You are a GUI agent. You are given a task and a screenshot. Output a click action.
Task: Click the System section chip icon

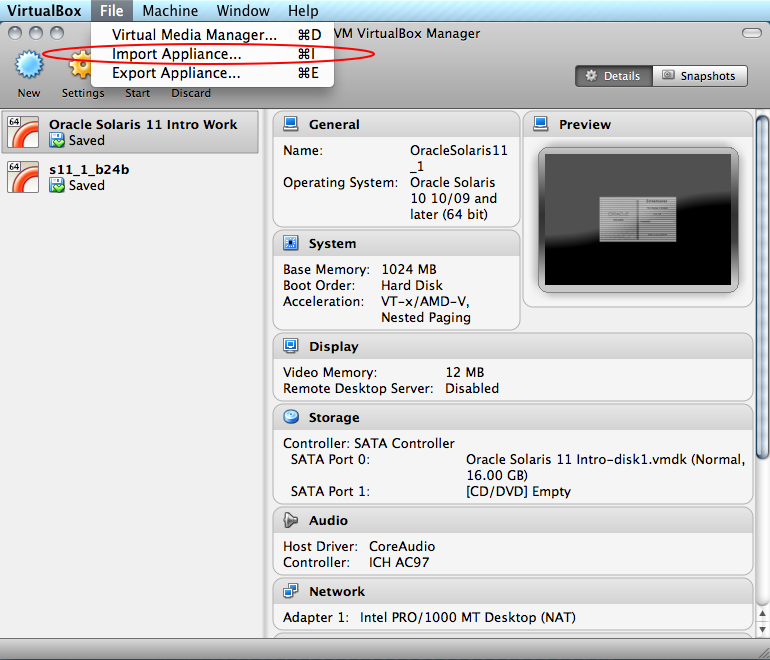[x=291, y=243]
